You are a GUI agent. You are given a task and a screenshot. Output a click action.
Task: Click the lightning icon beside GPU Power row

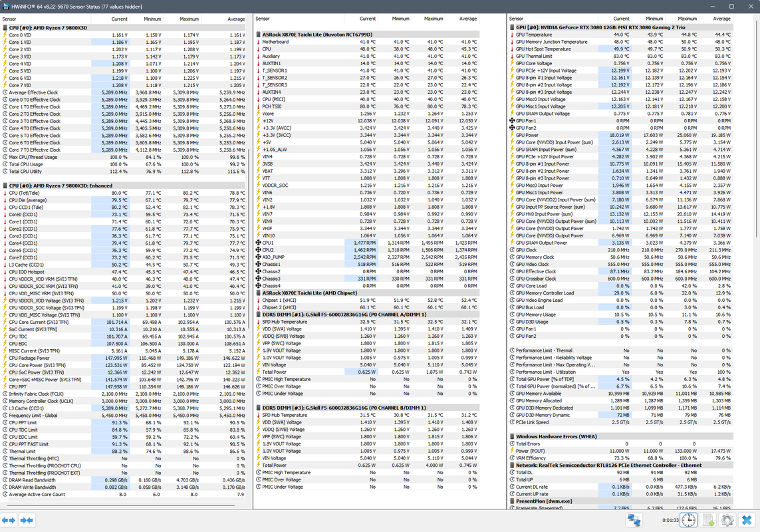(x=513, y=135)
